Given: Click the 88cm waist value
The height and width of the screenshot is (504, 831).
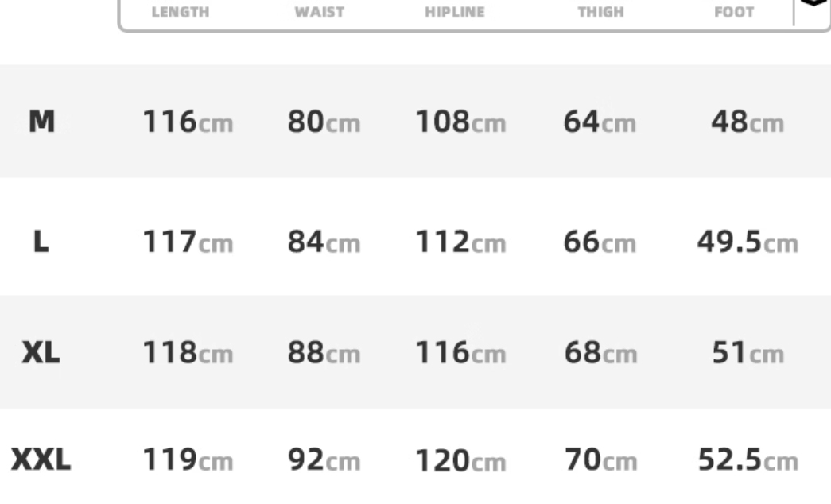Looking at the screenshot, I should click(324, 352).
